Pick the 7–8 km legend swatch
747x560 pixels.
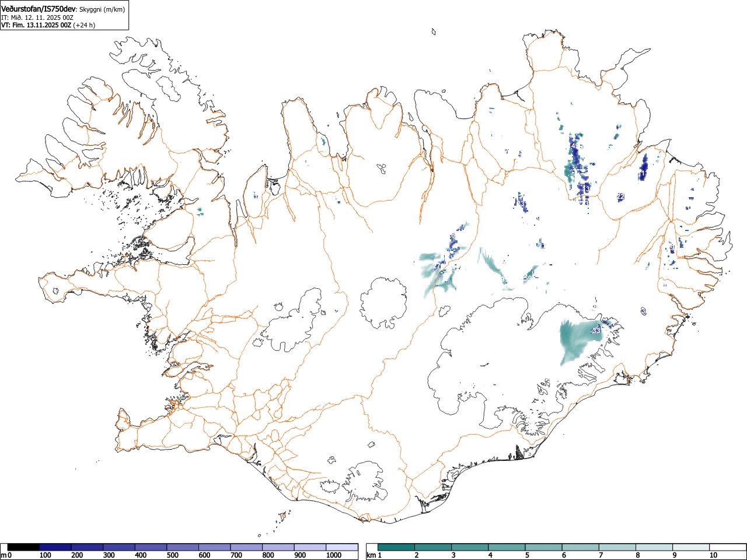tap(617, 547)
